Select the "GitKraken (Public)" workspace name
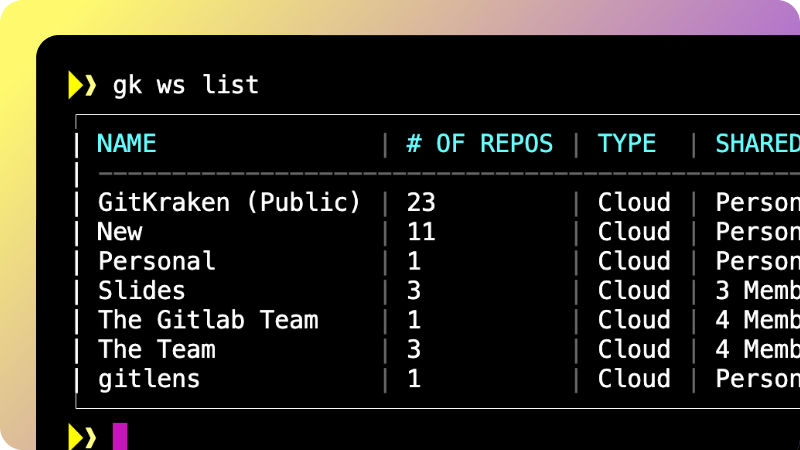 point(229,203)
